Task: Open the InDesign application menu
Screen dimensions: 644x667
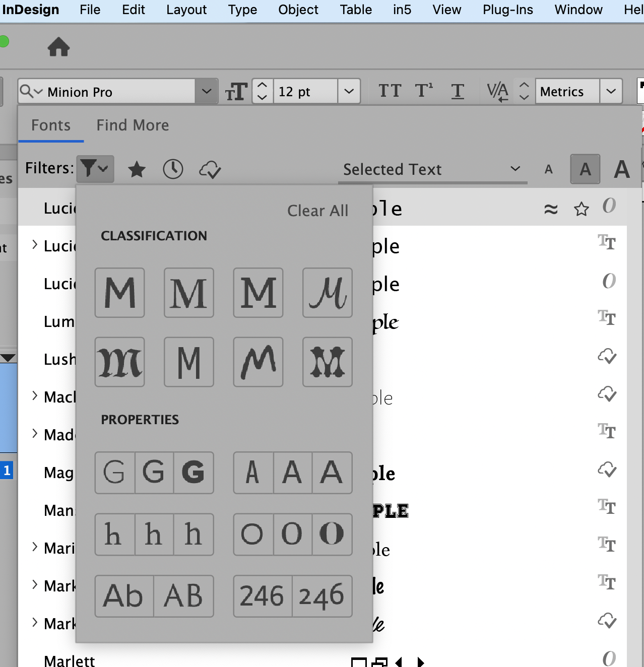Action: [x=30, y=10]
